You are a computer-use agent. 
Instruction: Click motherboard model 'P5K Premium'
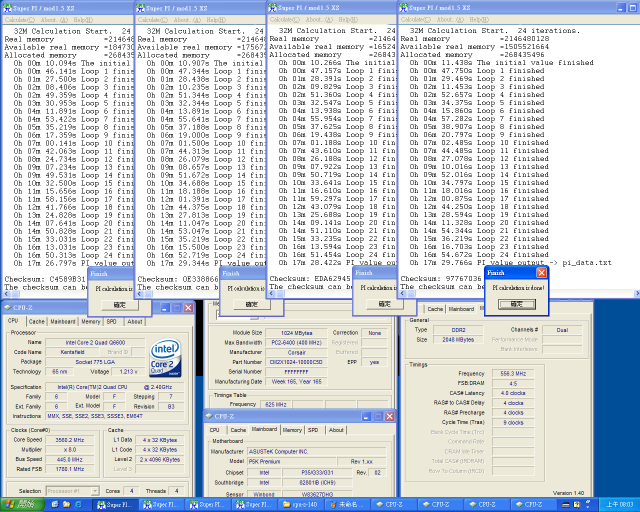point(292,461)
